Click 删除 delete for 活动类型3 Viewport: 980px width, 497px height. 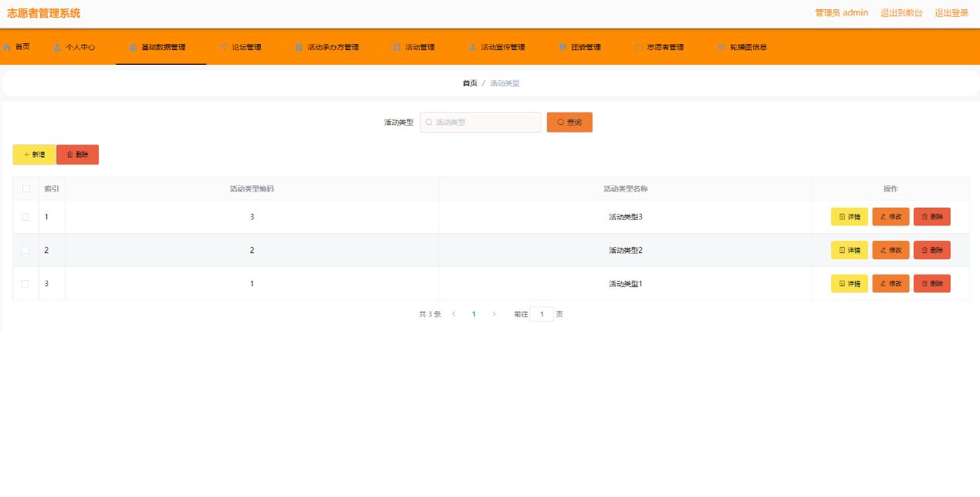pyautogui.click(x=932, y=217)
